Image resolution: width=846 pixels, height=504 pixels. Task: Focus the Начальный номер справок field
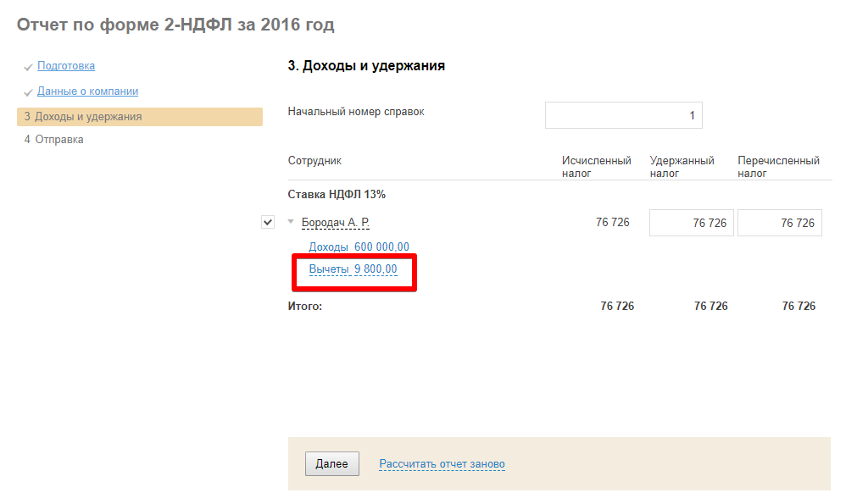click(x=623, y=115)
